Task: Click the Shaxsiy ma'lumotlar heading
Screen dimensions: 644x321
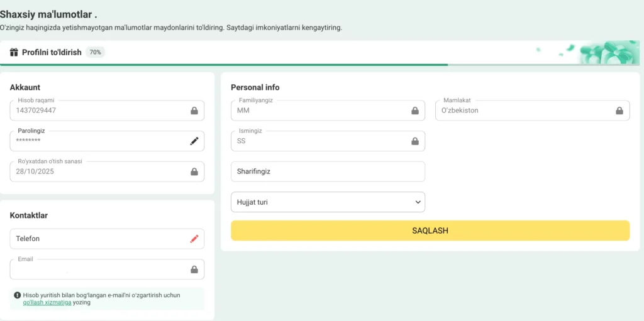Action: click(x=48, y=15)
